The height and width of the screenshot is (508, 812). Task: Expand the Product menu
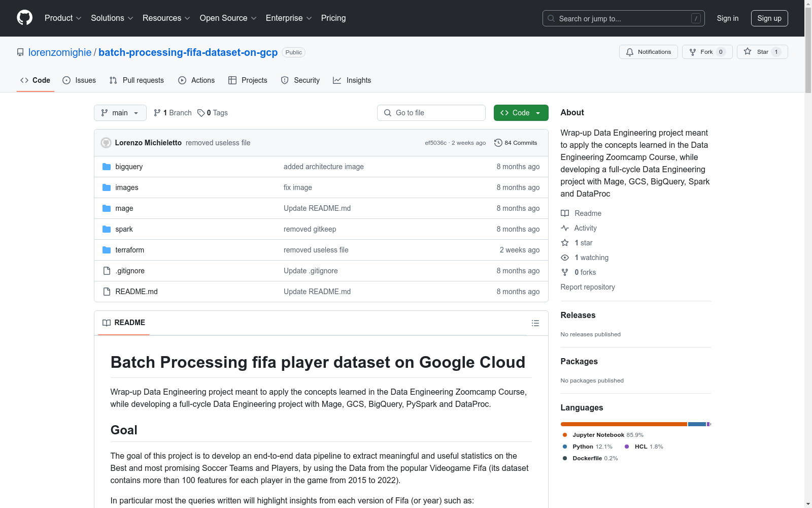point(63,18)
